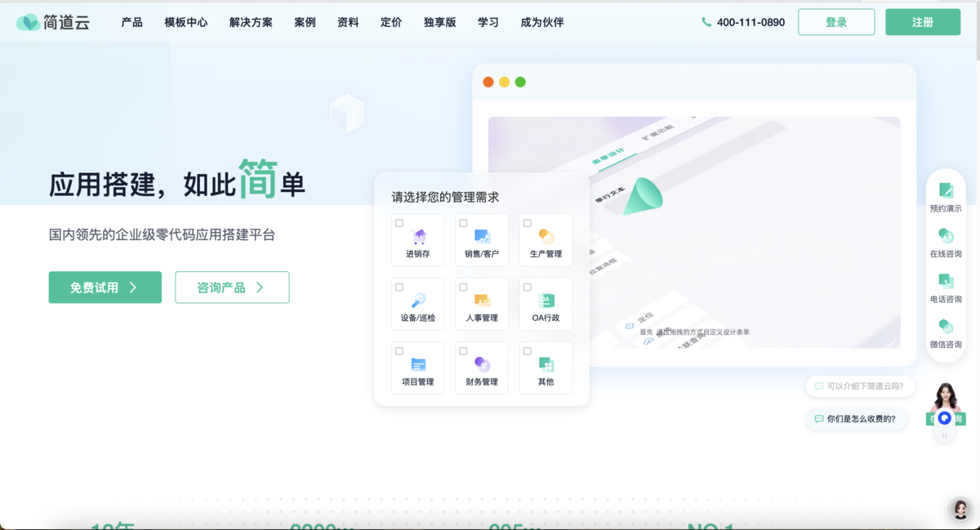Click the 免费试用 button

coord(105,287)
